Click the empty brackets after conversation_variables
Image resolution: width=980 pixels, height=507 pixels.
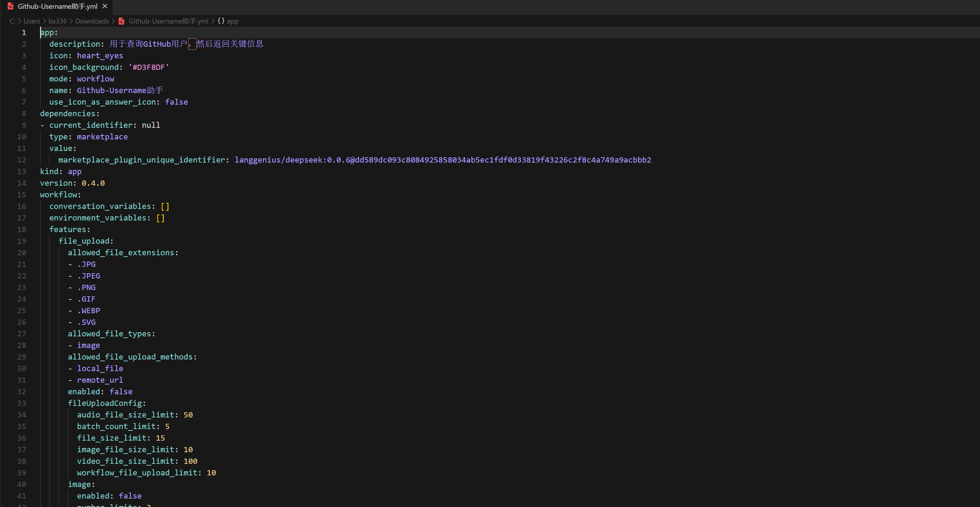(x=165, y=206)
